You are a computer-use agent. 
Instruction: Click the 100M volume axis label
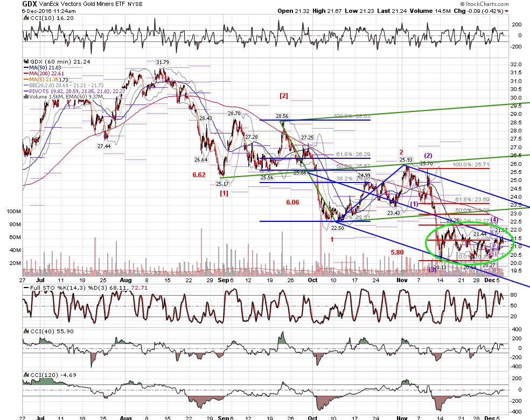pyautogui.click(x=14, y=212)
